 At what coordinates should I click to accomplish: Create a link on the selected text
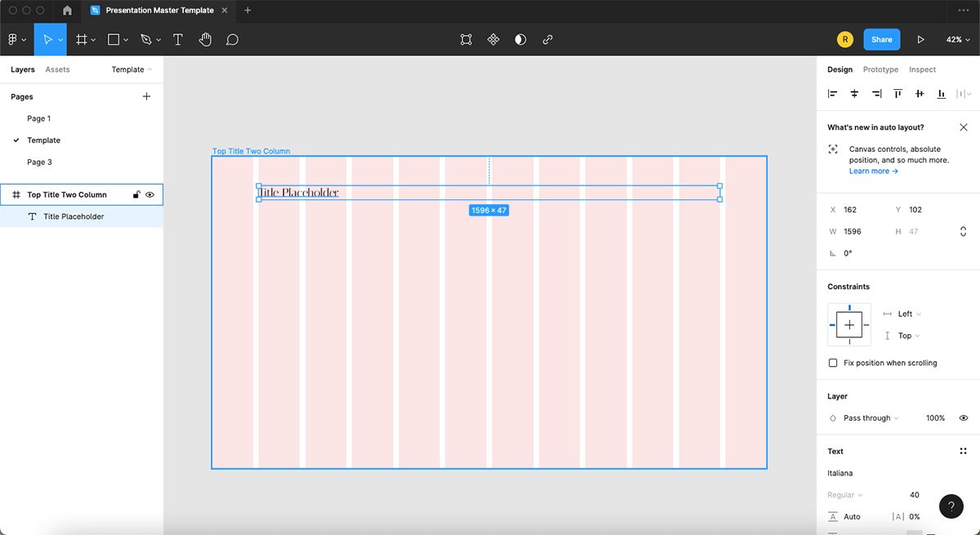(547, 38)
